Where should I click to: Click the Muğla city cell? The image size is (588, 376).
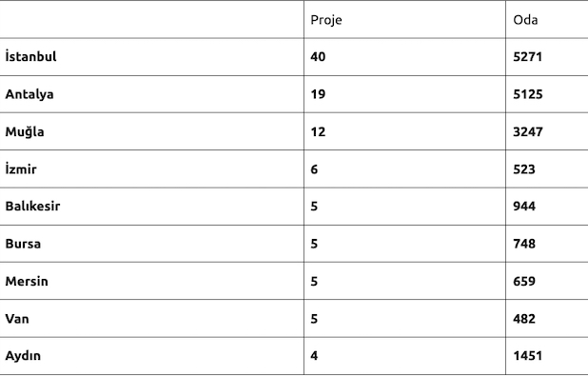pyautogui.click(x=25, y=131)
